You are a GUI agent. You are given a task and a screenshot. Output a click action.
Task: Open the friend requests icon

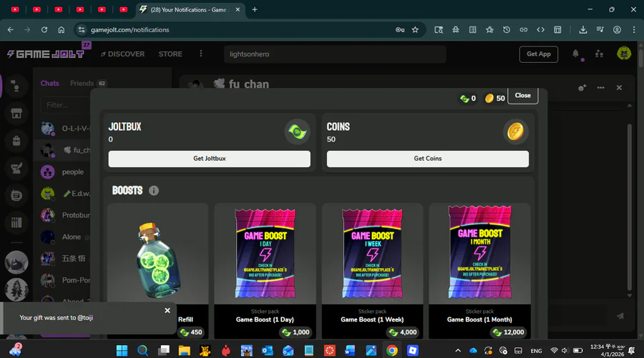(599, 54)
